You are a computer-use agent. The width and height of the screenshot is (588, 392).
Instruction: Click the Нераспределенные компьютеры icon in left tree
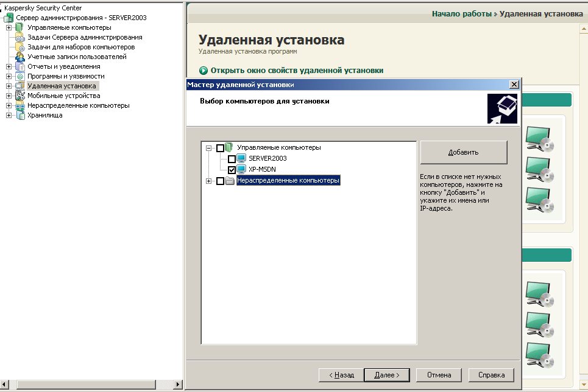click(20, 105)
